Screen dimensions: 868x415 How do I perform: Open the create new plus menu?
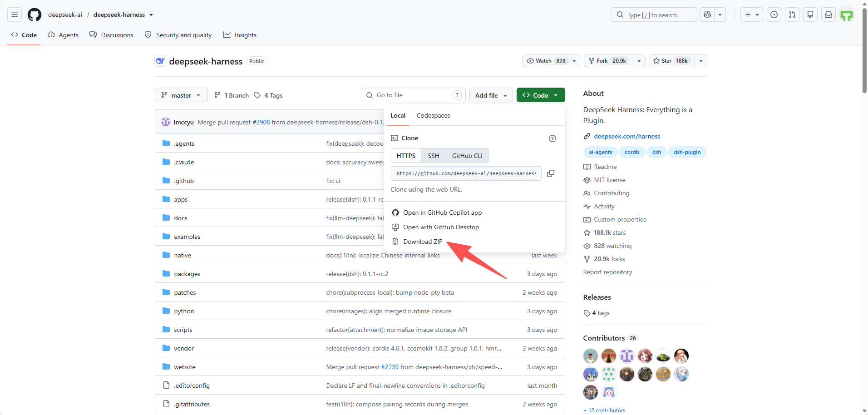tap(751, 15)
